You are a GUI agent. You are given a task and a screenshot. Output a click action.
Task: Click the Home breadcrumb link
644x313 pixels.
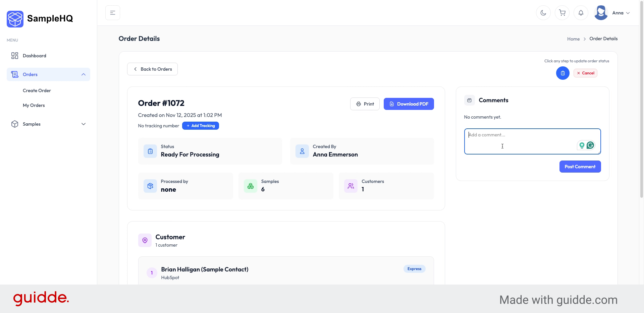573,39
